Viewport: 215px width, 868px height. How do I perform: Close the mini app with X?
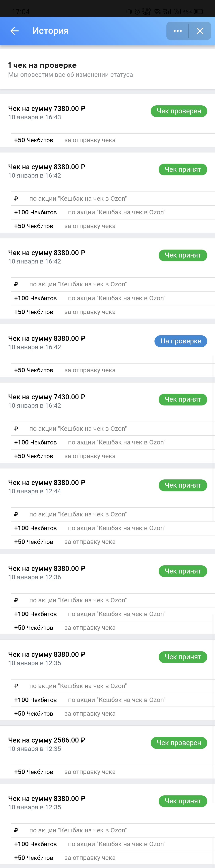(200, 31)
